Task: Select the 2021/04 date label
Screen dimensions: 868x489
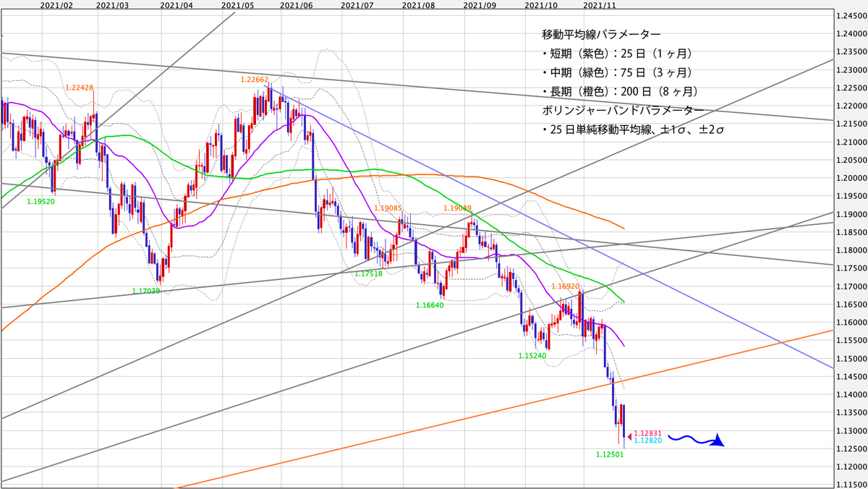Action: coord(176,5)
